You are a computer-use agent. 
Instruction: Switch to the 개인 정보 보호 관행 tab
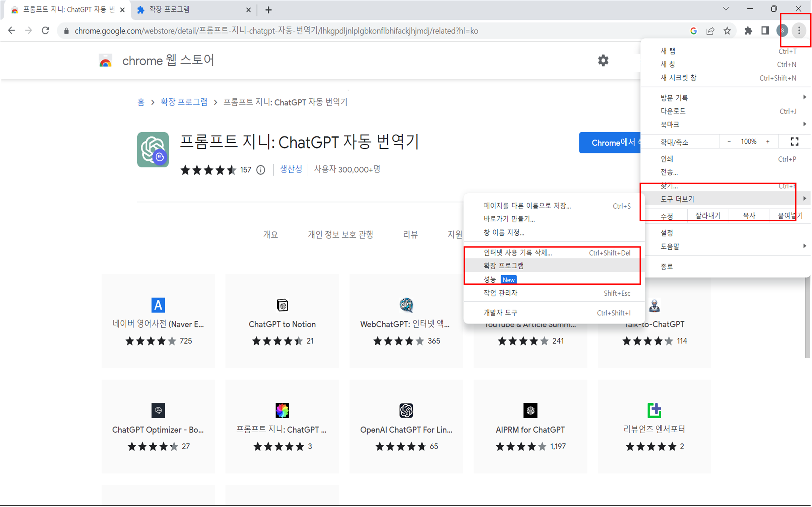[x=340, y=234]
